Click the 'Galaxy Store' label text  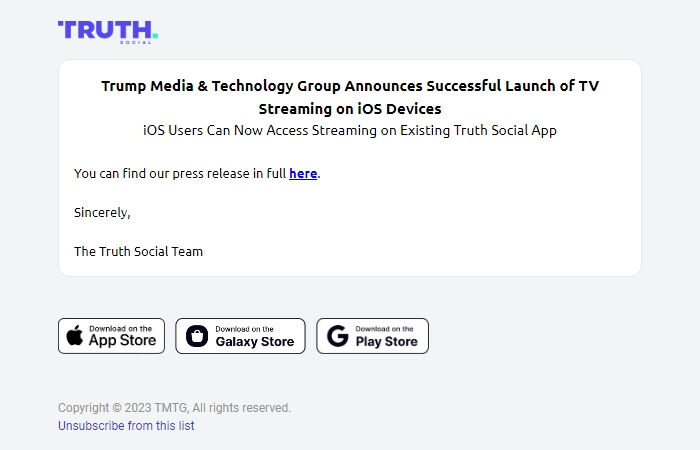pos(255,342)
